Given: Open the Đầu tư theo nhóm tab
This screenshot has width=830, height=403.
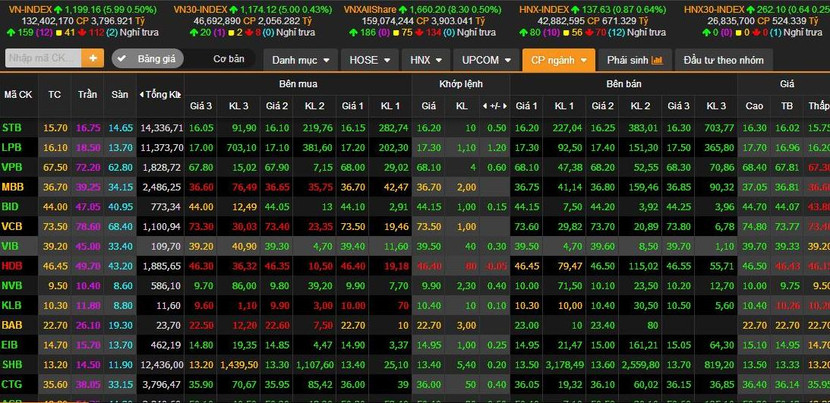Looking at the screenshot, I should pos(722,60).
